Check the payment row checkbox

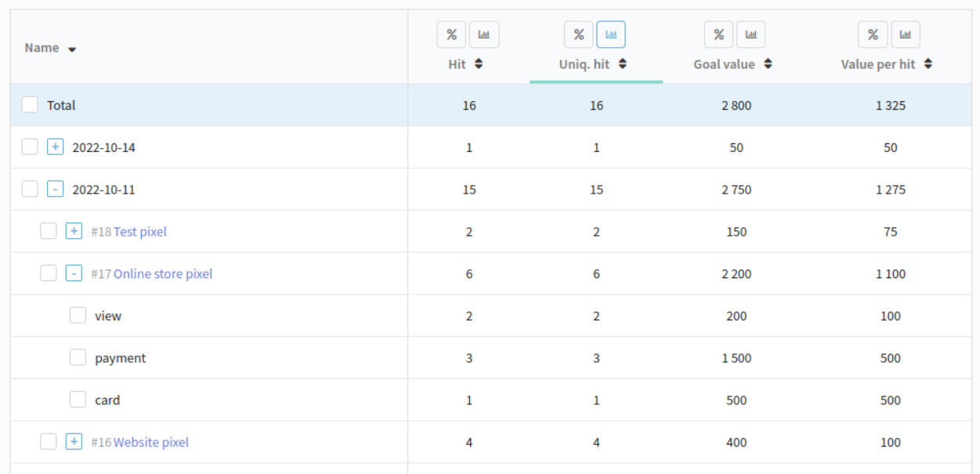tap(78, 357)
